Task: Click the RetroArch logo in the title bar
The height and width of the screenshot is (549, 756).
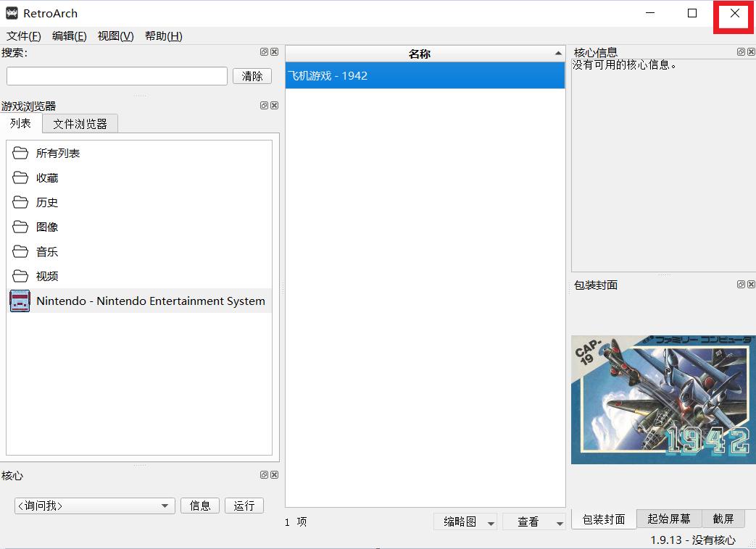Action: coord(10,12)
